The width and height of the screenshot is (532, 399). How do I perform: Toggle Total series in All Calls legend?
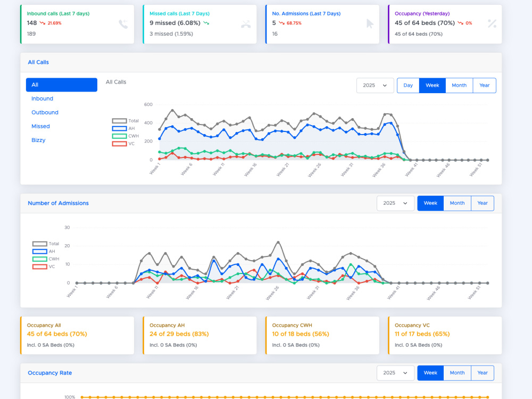[x=125, y=121]
